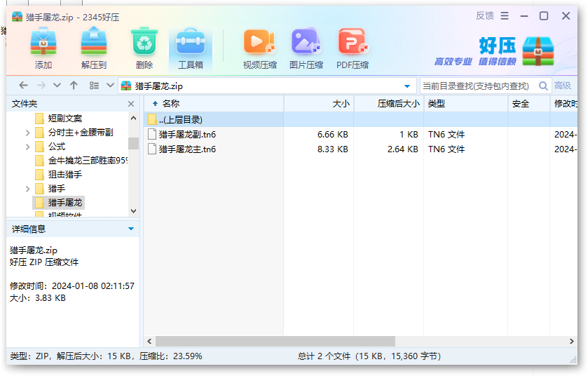Screen dimensions: 588x376
Task: Click the 猎手屠龙主.tn6 file icon
Action: point(152,149)
